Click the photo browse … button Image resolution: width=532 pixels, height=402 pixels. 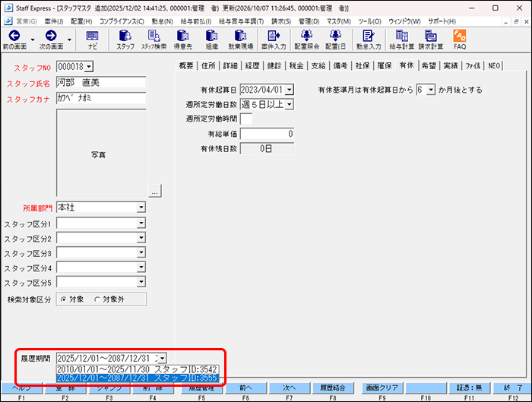coord(155,191)
